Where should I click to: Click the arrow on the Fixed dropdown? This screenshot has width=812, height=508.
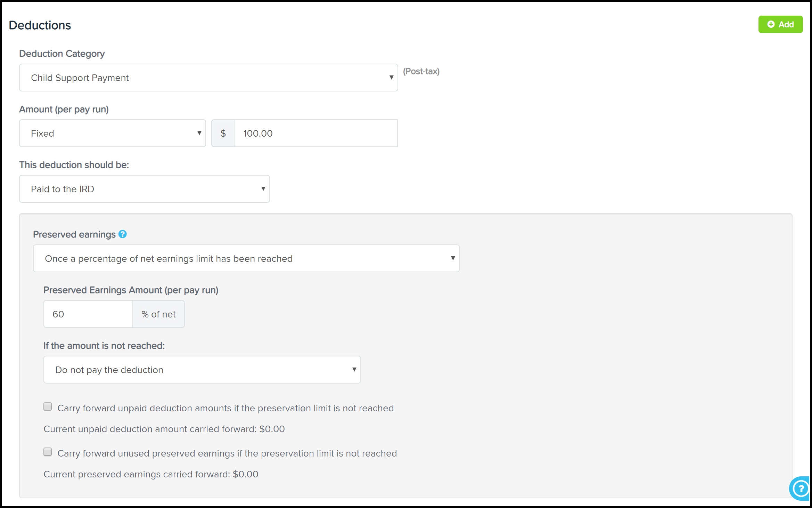click(199, 133)
